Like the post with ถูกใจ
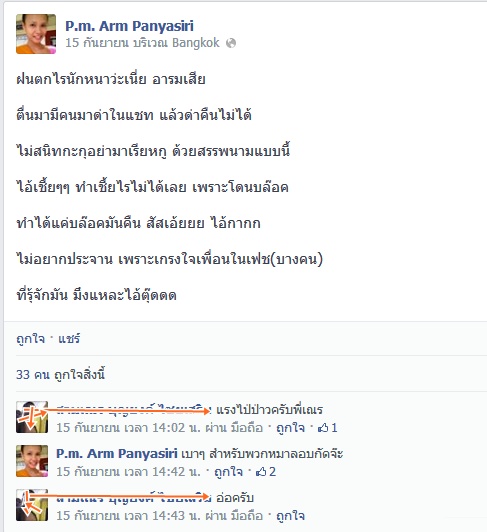 (30, 339)
